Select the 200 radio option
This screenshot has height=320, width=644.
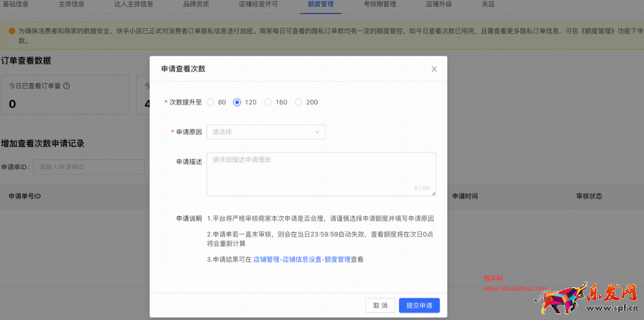(299, 103)
